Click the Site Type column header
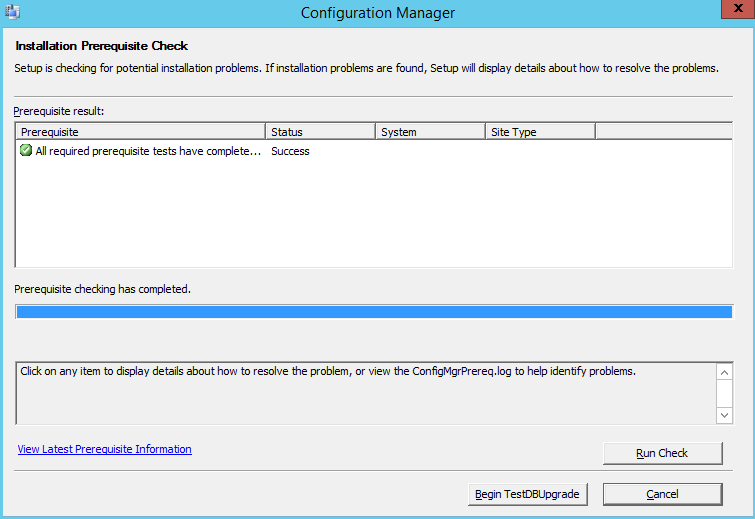755x519 pixels. click(540, 132)
